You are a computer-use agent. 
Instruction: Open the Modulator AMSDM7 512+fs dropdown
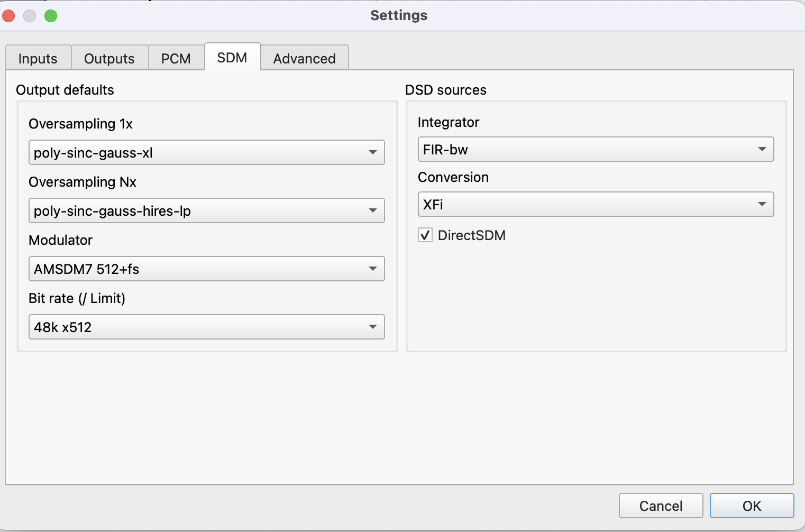coord(206,269)
